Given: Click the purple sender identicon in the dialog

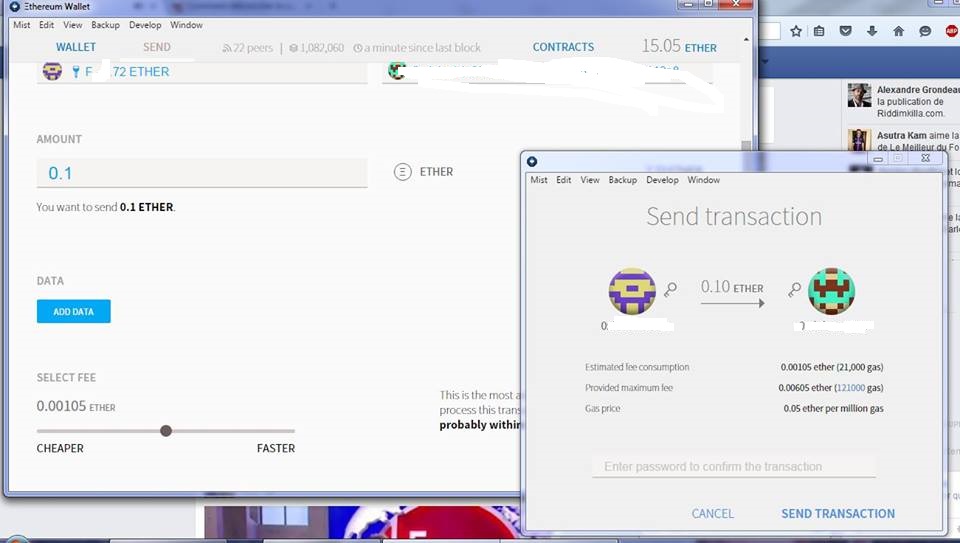Looking at the screenshot, I should tap(632, 291).
